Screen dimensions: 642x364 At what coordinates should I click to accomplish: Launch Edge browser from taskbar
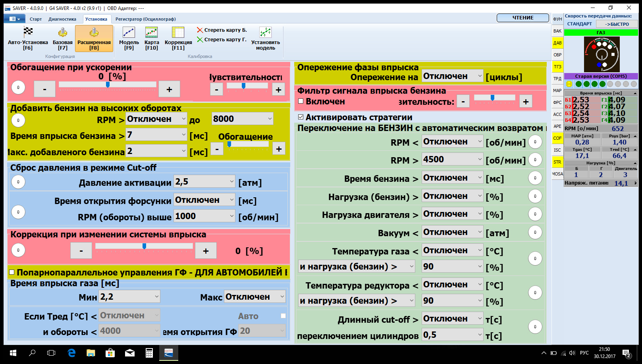[x=71, y=353]
